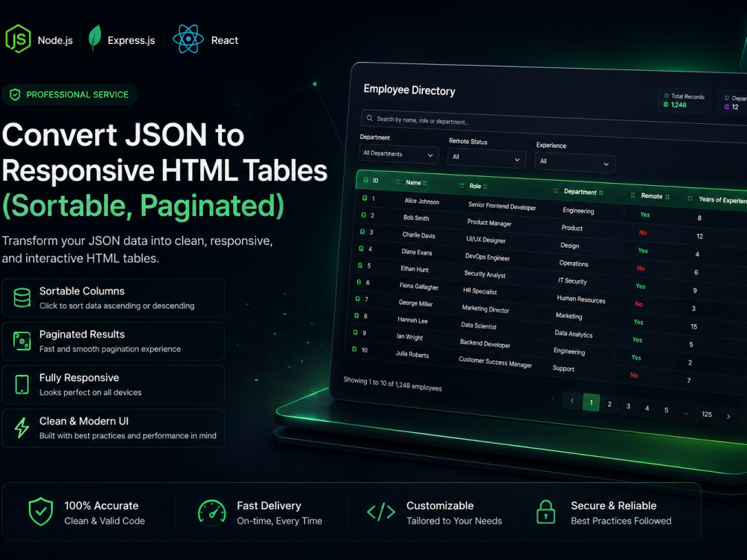Screen dimensions: 747x560
Task: Click the Total Records 1,248 value
Action: [x=678, y=105]
